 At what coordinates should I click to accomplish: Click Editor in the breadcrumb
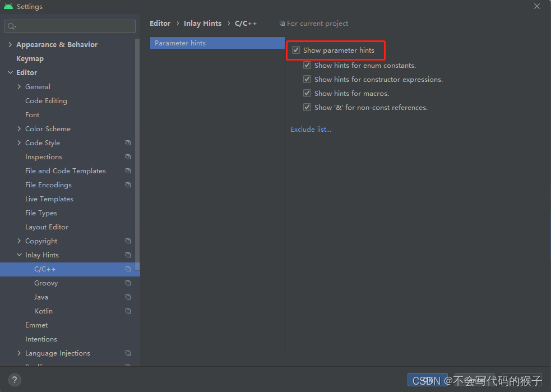tap(160, 23)
